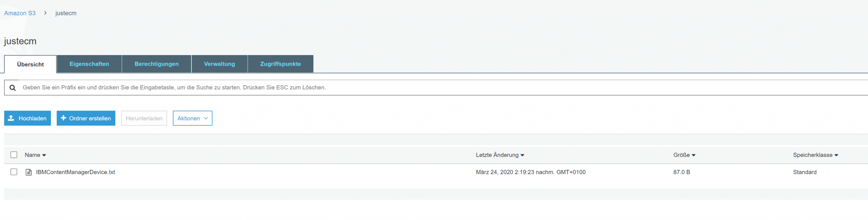Click the breadcrumb chevron separator

(x=45, y=13)
